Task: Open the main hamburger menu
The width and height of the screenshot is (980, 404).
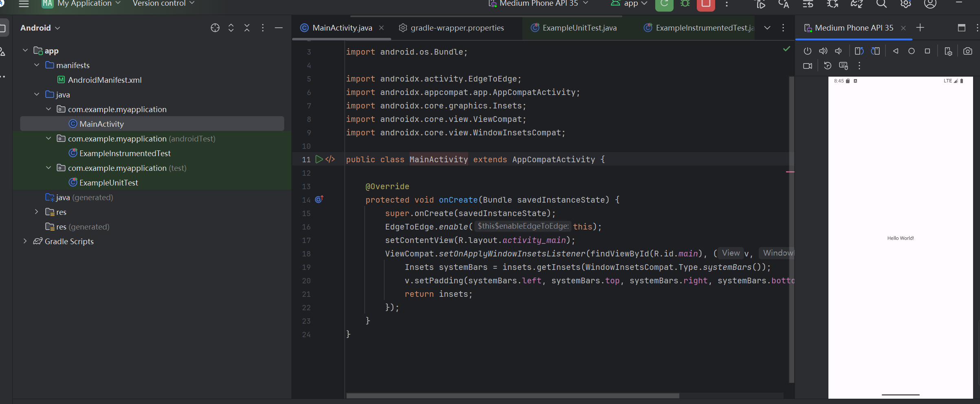Action: (x=24, y=4)
